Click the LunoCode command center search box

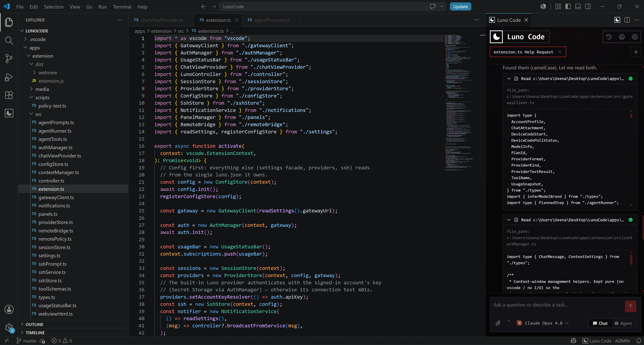tap(323, 7)
